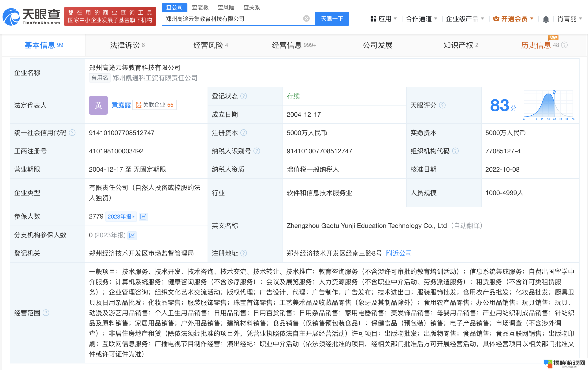Click staff size 1000-4999人
This screenshot has width=588, height=370.
504,193
